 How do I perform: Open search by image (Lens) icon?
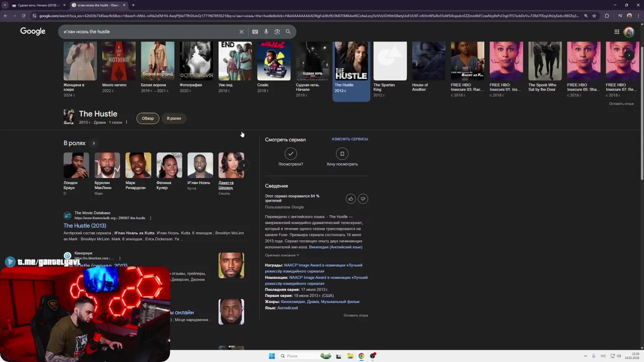[277, 32]
